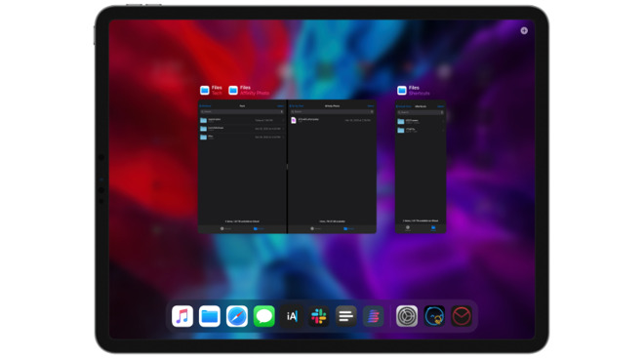Viewport: 644px width, 359px height.
Task: Tap the back link in Shortcuts window
Action: [404, 106]
